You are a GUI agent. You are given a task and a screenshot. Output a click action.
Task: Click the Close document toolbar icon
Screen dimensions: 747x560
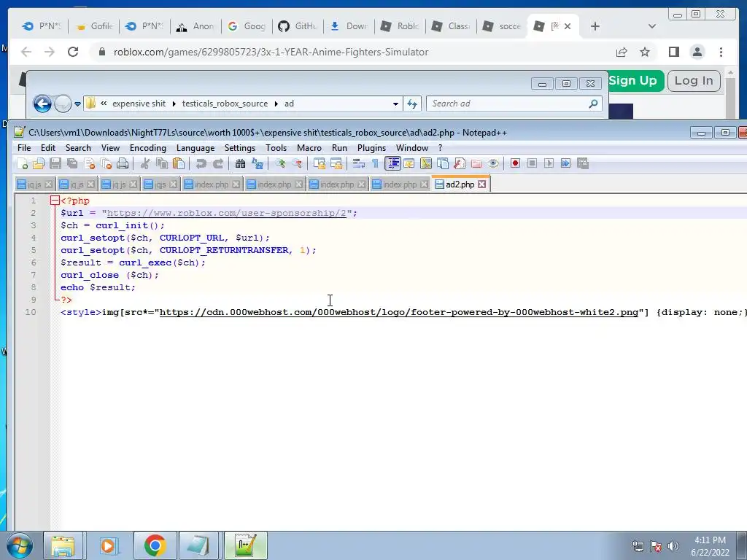click(x=89, y=164)
